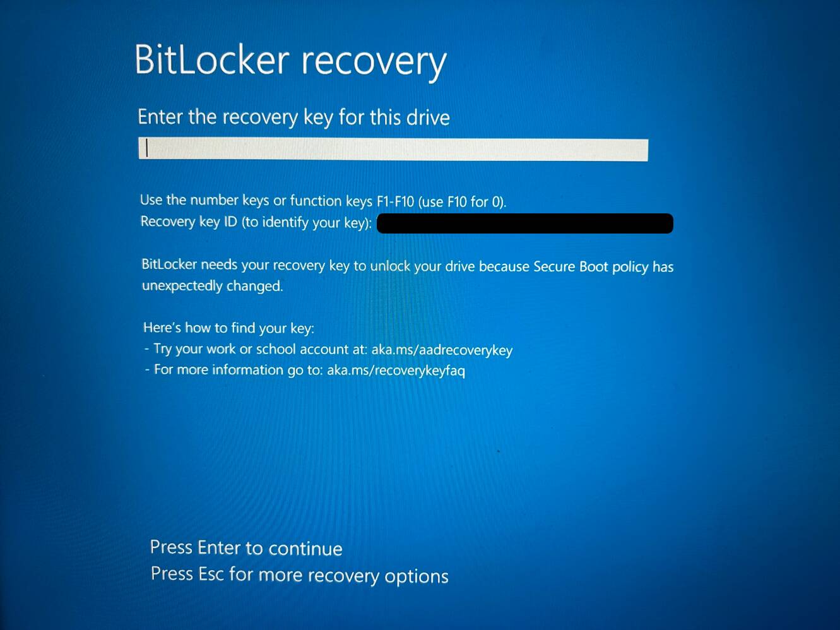Image resolution: width=840 pixels, height=630 pixels.
Task: Click the 'Recovery key ID' label text
Action: (189, 222)
